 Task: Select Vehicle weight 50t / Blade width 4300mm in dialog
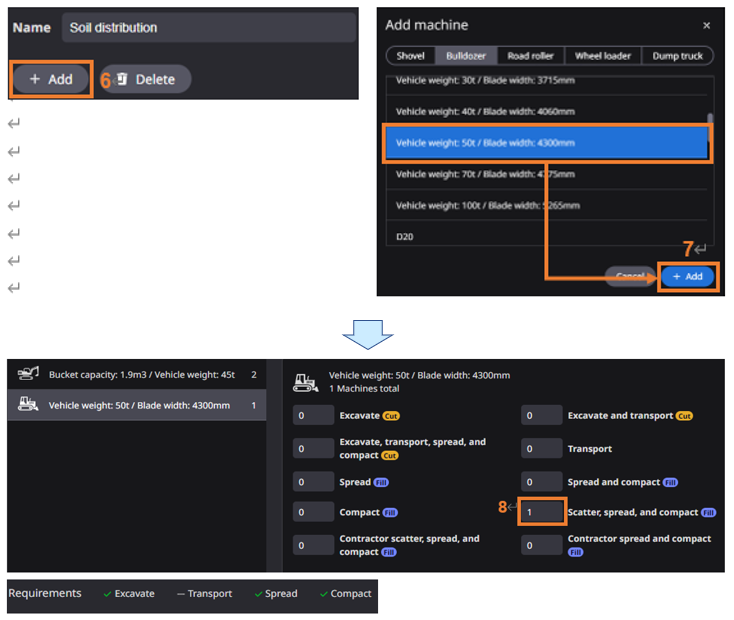coord(547,143)
